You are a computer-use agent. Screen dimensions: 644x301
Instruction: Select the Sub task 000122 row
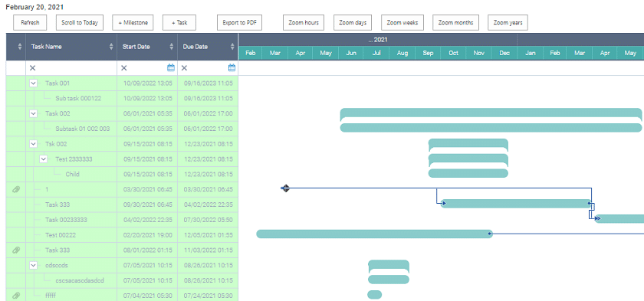click(122, 99)
